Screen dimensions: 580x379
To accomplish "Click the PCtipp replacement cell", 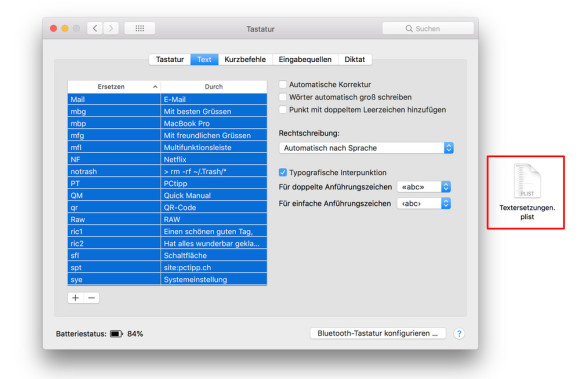I will 214,183.
